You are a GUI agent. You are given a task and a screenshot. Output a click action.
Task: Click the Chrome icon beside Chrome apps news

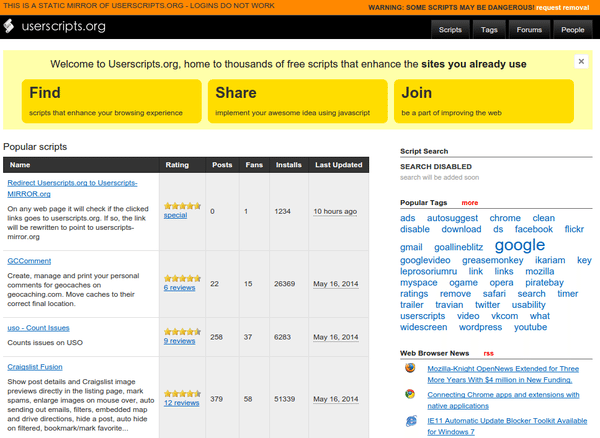[x=410, y=394]
